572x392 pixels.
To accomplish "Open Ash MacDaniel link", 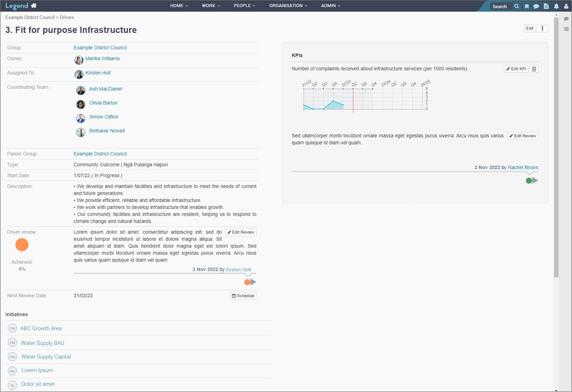I will [x=106, y=89].
